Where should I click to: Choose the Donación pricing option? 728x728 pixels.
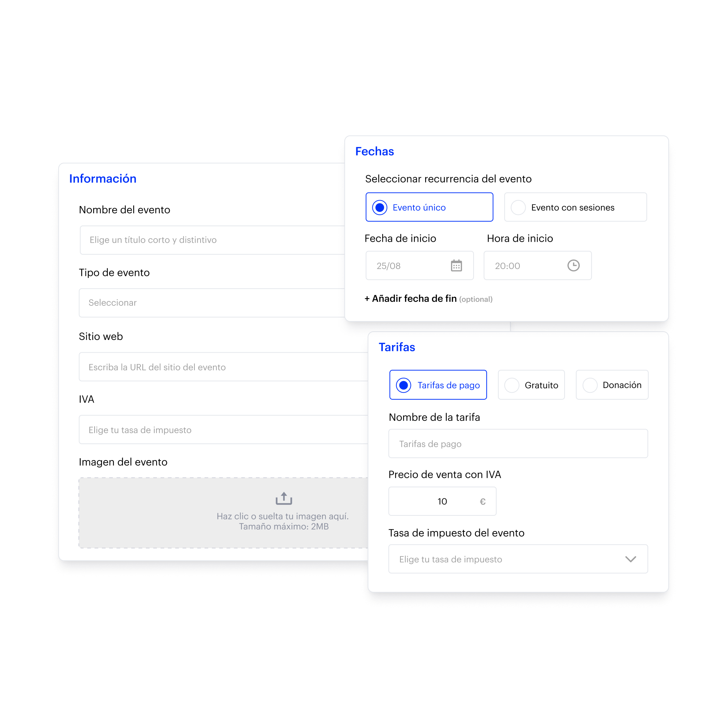[x=612, y=385]
